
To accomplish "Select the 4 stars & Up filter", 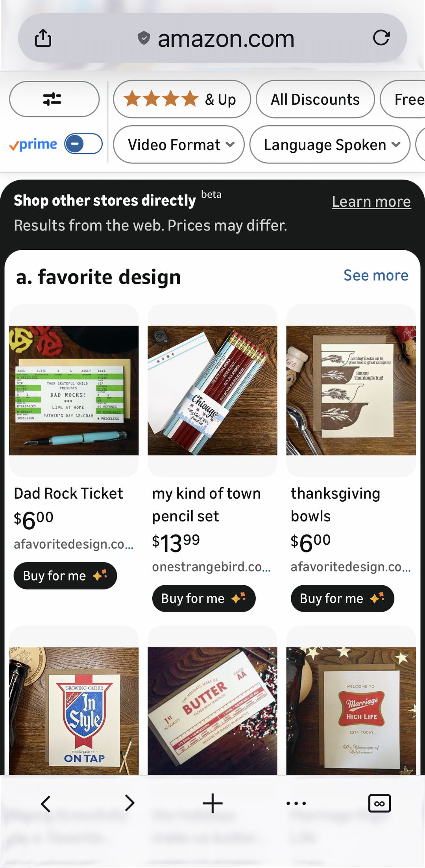I will 181,99.
